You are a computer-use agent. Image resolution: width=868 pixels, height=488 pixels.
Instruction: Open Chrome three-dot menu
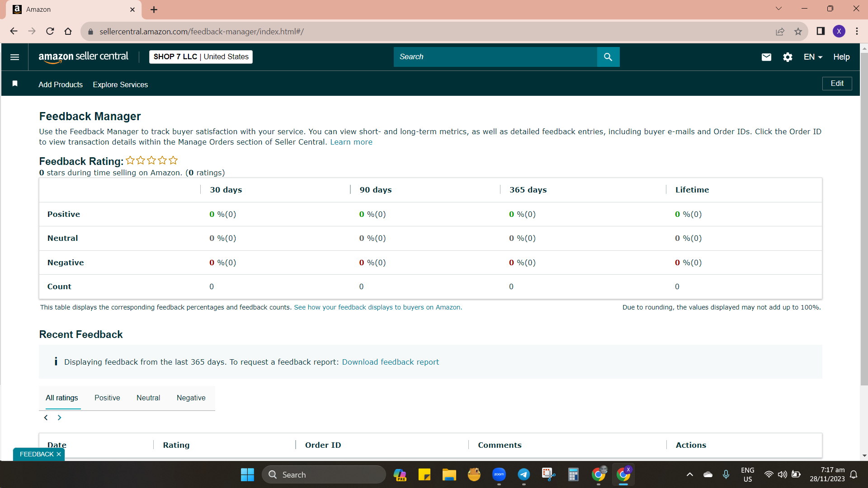(x=857, y=31)
